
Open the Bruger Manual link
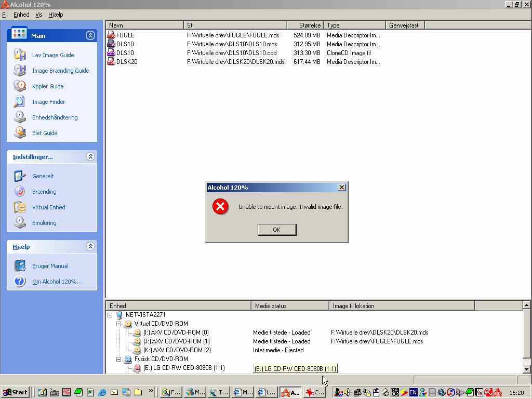[x=50, y=266]
